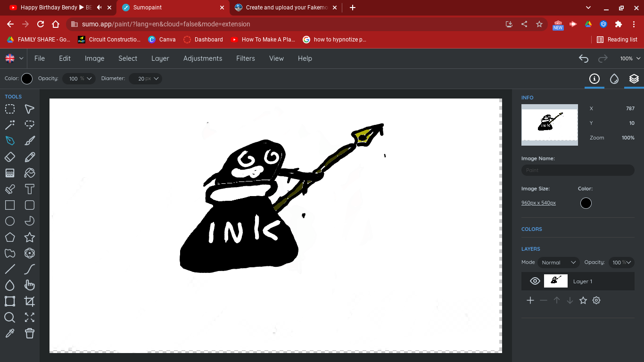Select the freeform blob shape tool
Viewport: 644px width, 362px height.
click(x=10, y=253)
